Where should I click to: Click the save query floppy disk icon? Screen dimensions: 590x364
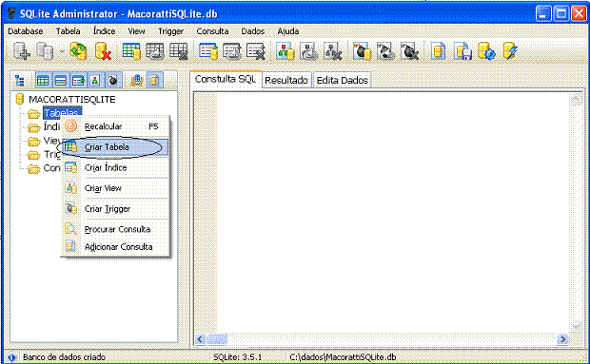(462, 51)
